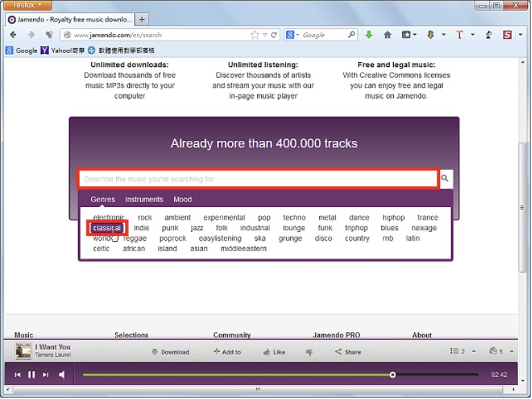Viewport: 532px width, 399px height.
Task: Click the red T toolbar icon
Action: 459,35
